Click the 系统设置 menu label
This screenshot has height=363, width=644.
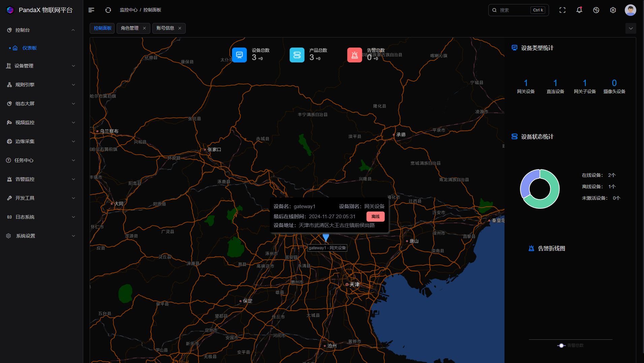26,236
